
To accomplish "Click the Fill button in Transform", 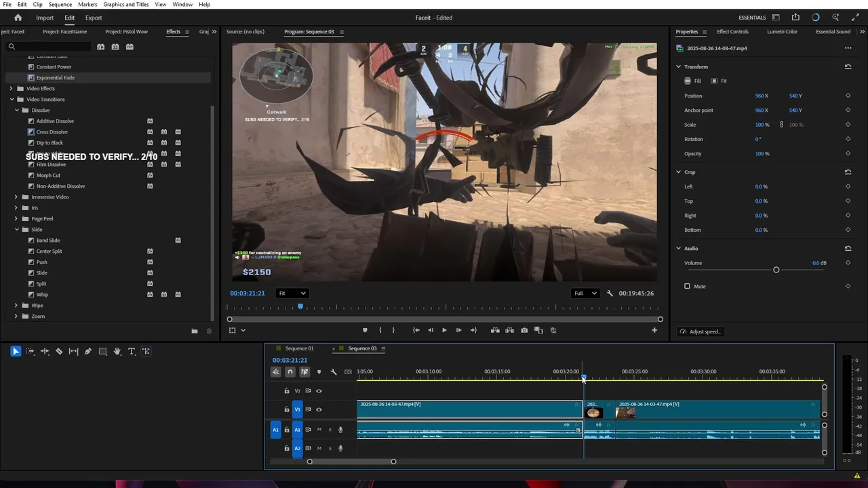I will tap(692, 81).
